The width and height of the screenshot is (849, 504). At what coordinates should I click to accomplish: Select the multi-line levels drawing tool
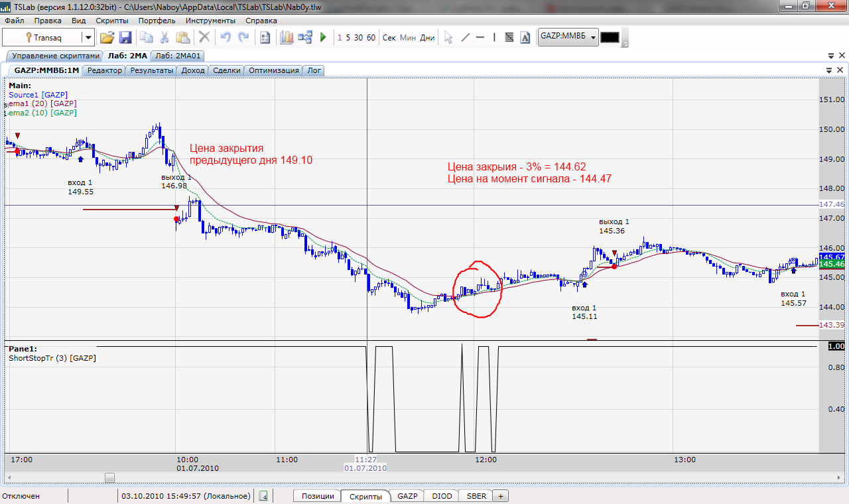[x=509, y=37]
